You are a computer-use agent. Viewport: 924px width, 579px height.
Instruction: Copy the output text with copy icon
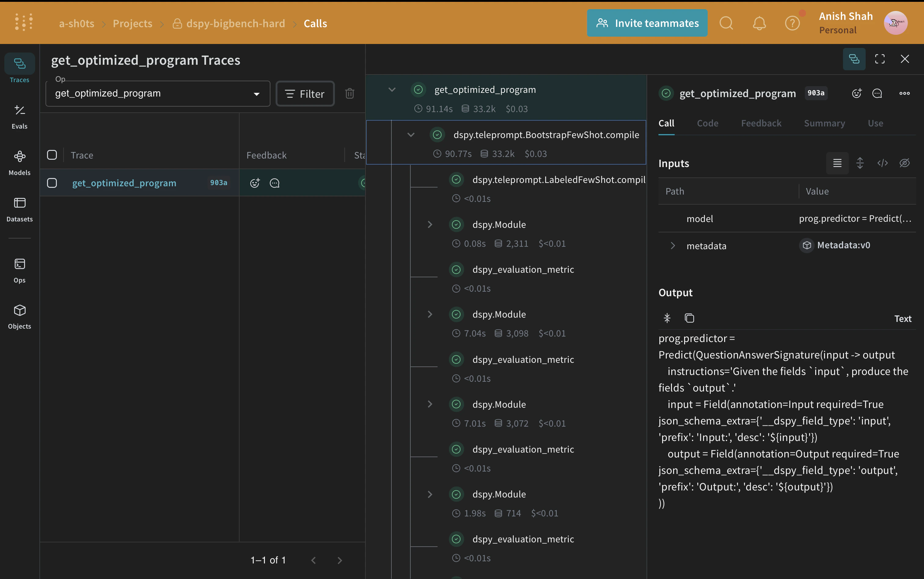(x=689, y=318)
